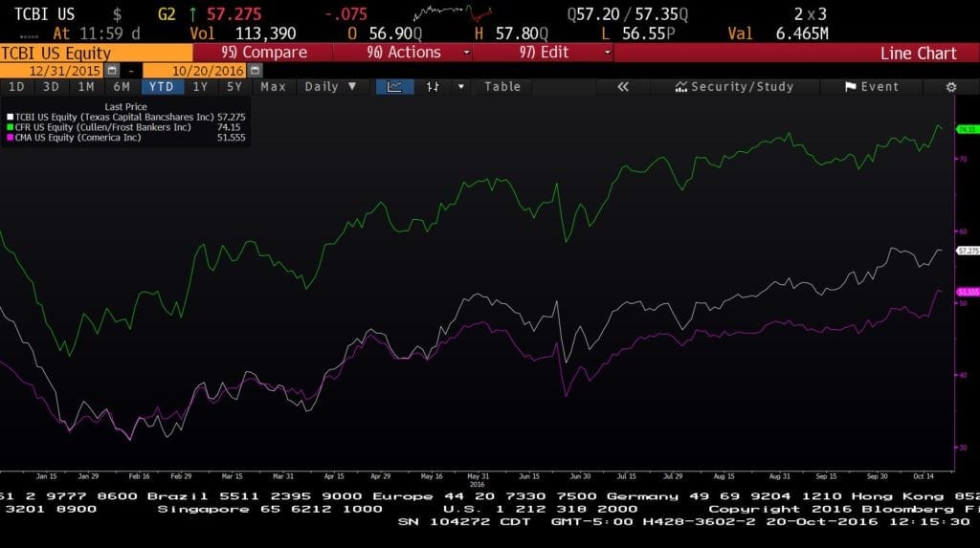Click the TCBI US ticker header
This screenshot has height=548, width=980.
point(44,13)
